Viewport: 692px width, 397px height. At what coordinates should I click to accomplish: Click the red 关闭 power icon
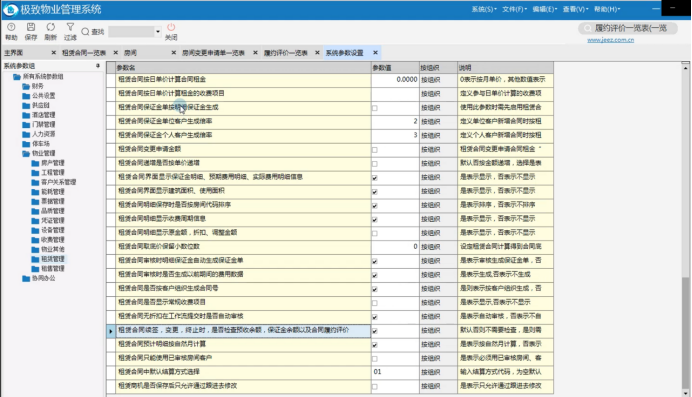[171, 27]
